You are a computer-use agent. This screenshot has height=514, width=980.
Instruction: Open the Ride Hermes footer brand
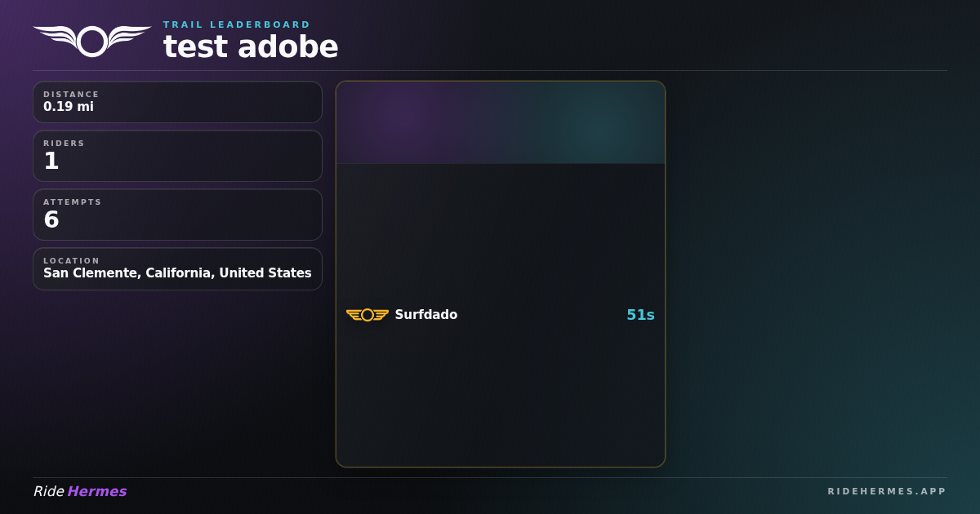pyautogui.click(x=80, y=491)
